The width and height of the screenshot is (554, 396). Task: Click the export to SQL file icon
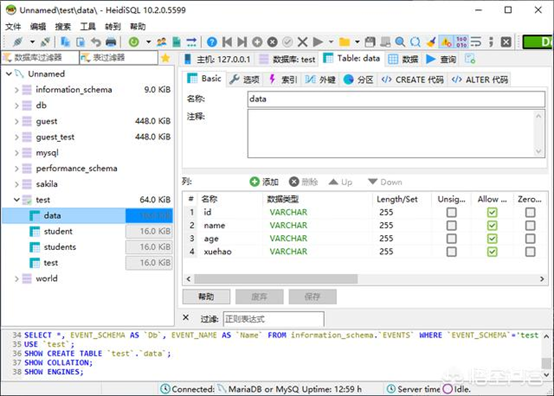(176, 42)
